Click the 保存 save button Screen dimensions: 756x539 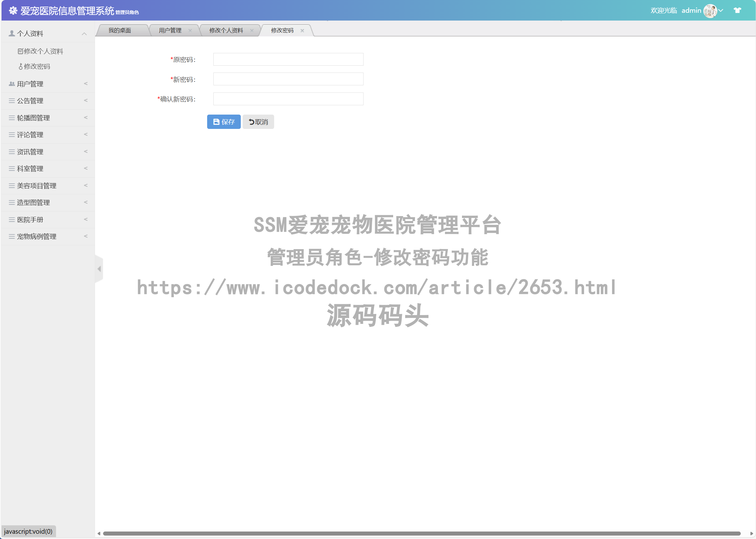[223, 121]
